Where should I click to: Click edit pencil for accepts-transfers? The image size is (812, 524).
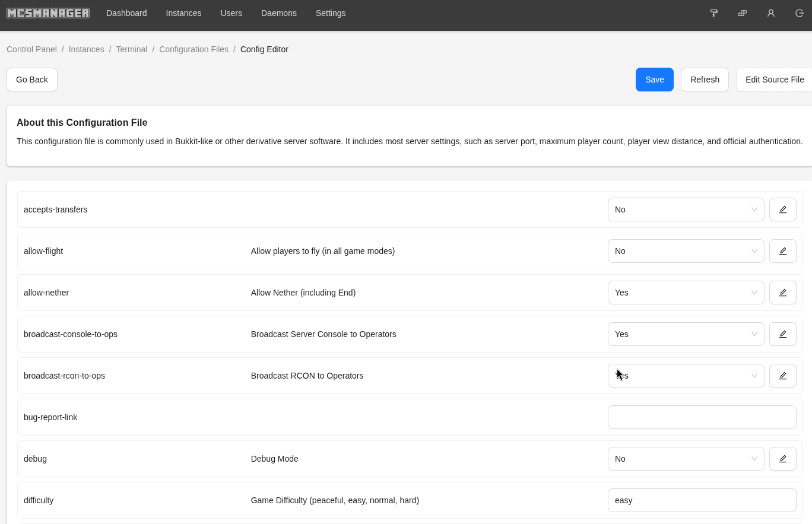[x=783, y=209]
